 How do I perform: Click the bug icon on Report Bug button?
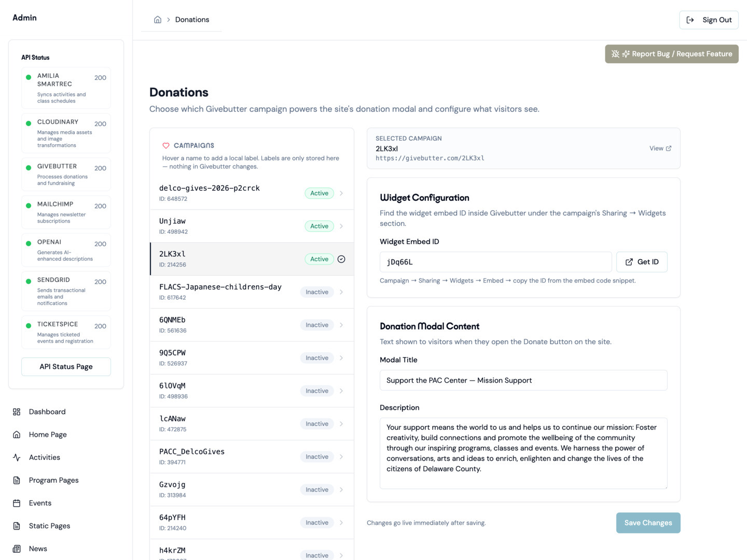(615, 54)
